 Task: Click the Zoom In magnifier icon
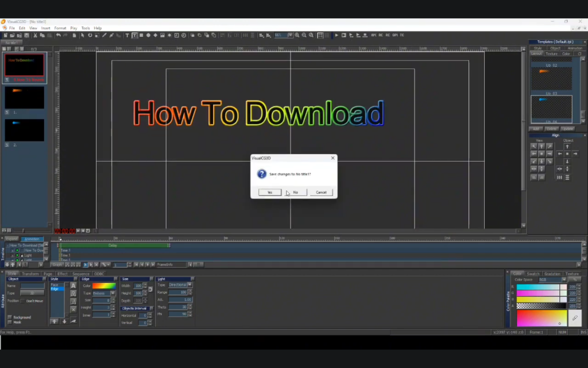[297, 36]
